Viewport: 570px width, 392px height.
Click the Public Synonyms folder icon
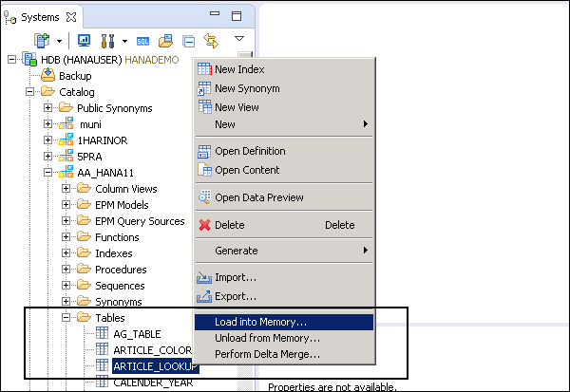pyautogui.click(x=66, y=107)
